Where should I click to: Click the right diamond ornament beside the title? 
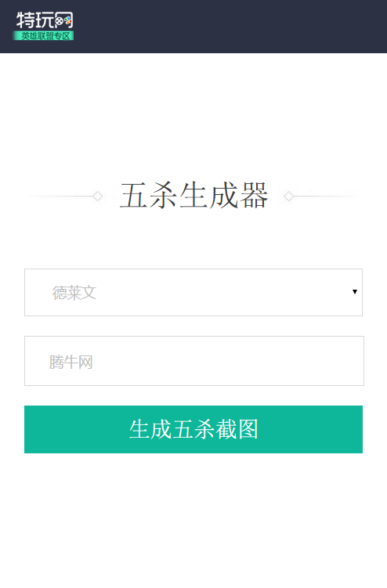pos(288,196)
